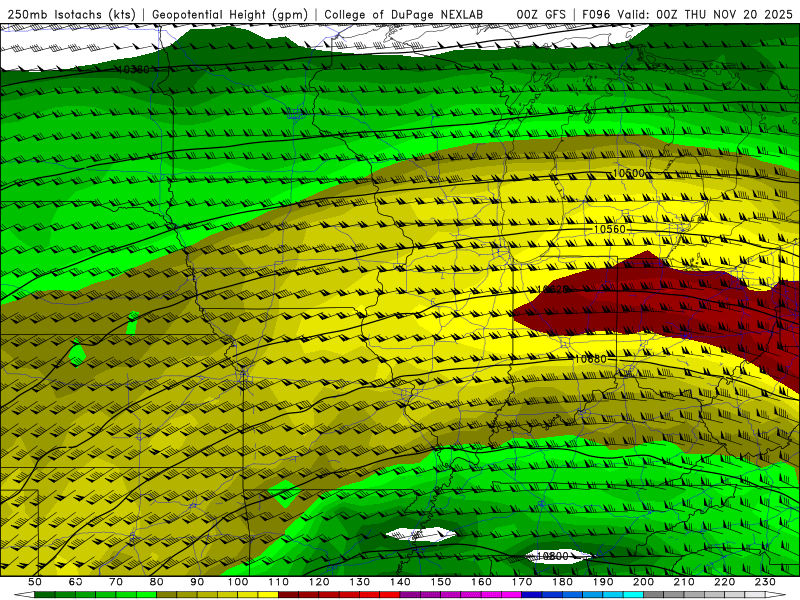Screen dimensions: 800x600
Task: Click the '130' colorbar tick label
Action: pos(359,582)
